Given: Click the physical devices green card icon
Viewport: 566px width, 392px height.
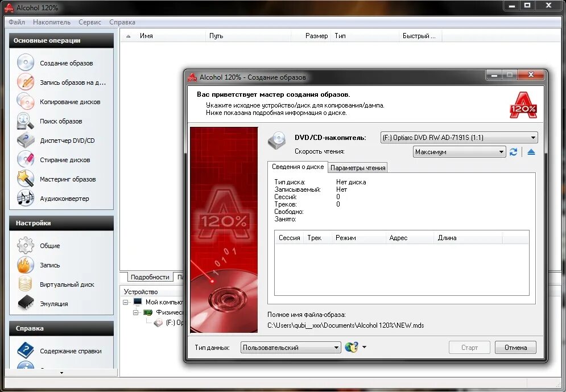Looking at the screenshot, I should coord(148,312).
